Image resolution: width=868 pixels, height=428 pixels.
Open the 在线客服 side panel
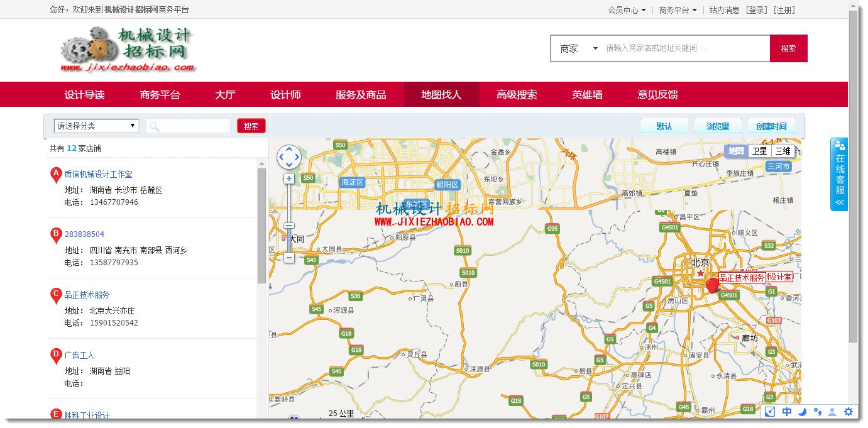[839, 174]
